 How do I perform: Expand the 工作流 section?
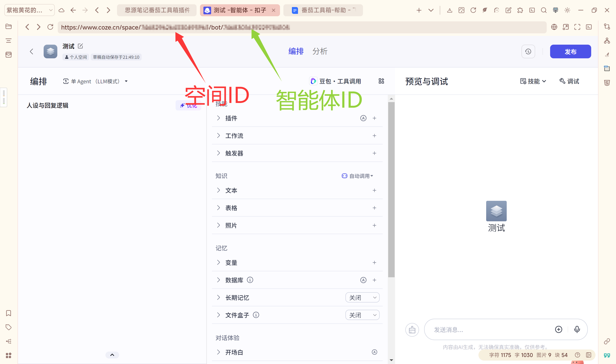pyautogui.click(x=219, y=136)
